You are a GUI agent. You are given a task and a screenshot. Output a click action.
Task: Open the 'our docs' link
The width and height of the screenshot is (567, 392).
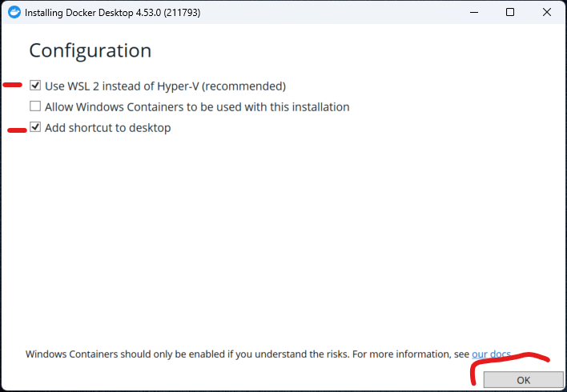point(491,354)
